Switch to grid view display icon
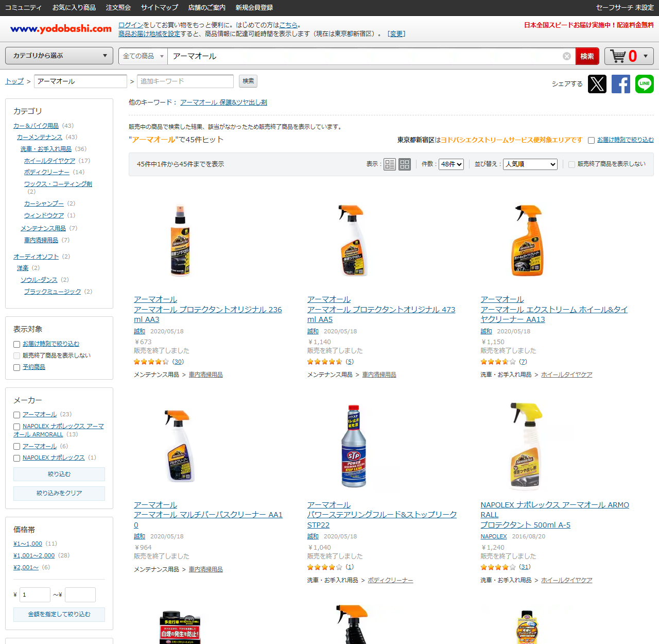This screenshot has height=644, width=659. (x=405, y=164)
